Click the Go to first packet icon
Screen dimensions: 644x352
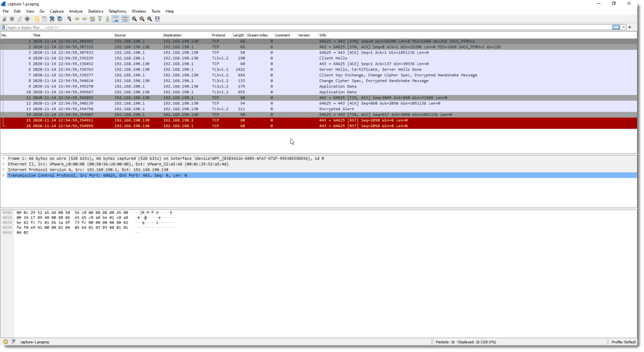pyautogui.click(x=99, y=19)
